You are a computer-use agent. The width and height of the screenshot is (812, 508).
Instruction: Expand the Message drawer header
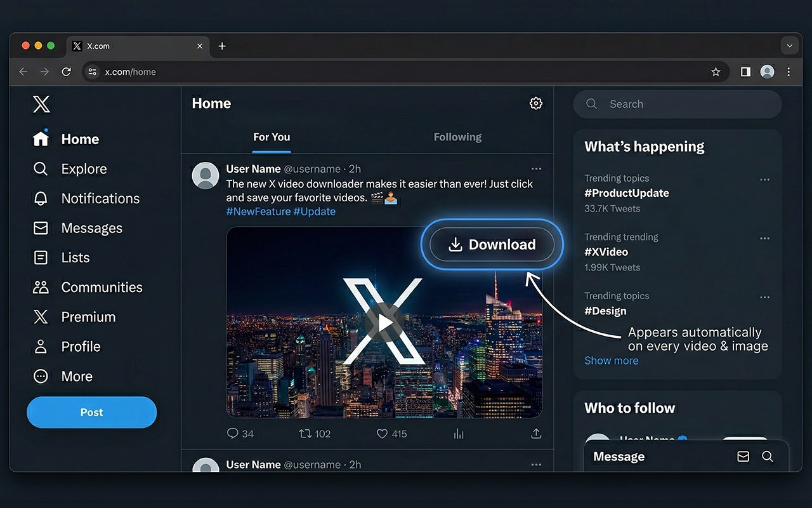[x=686, y=457]
